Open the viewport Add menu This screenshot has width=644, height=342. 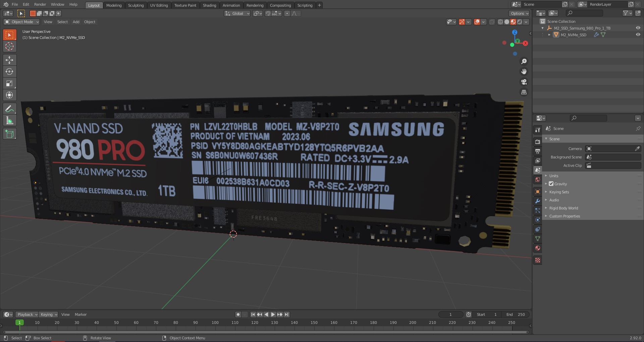coord(76,22)
